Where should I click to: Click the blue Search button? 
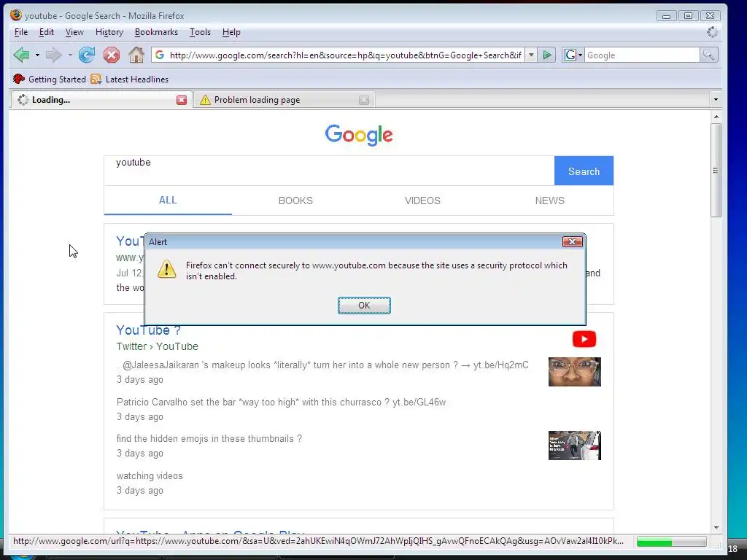tap(584, 171)
